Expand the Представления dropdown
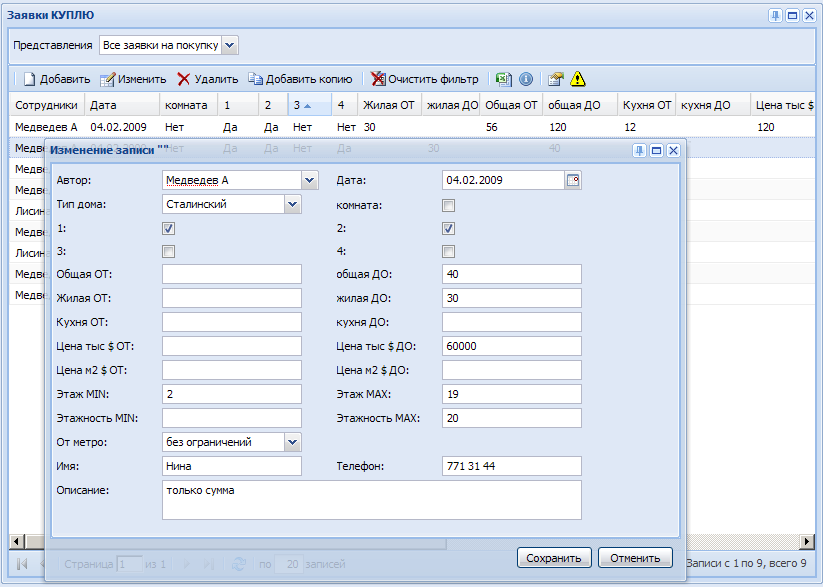The height and width of the screenshot is (587, 823). coord(230,46)
